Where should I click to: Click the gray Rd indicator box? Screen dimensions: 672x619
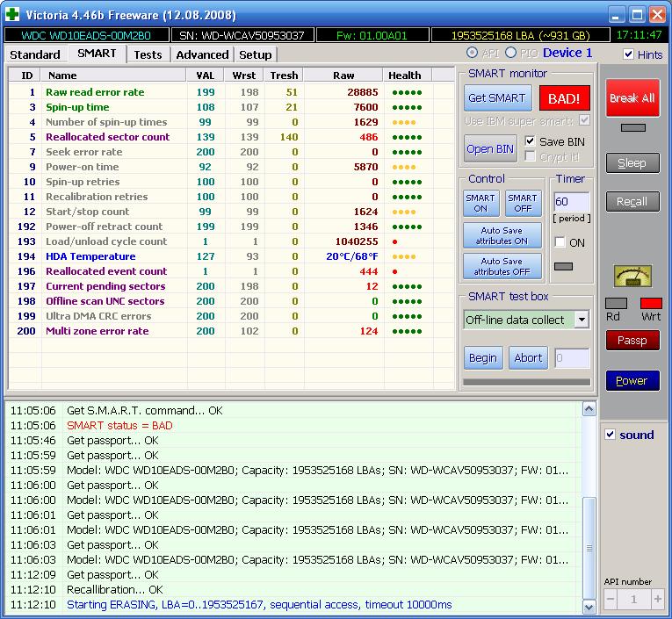(616, 303)
